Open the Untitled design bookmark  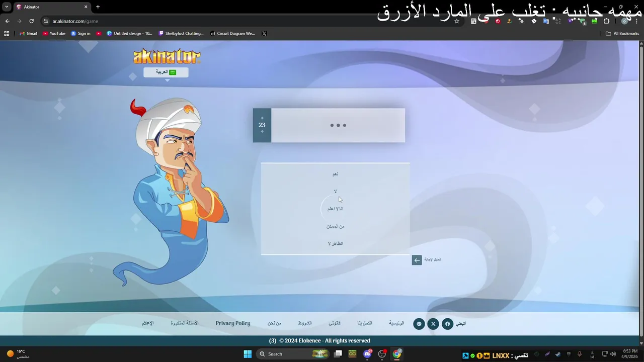(x=129, y=34)
